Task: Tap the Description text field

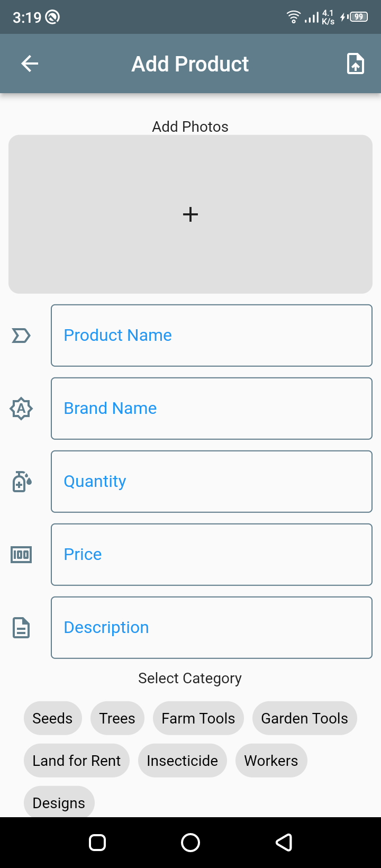Action: (211, 627)
